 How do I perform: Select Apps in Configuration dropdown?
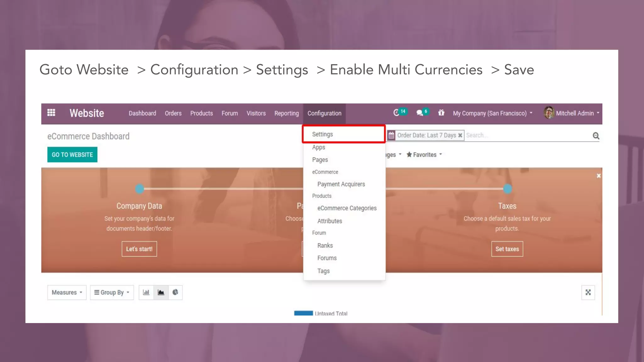[344, 147]
